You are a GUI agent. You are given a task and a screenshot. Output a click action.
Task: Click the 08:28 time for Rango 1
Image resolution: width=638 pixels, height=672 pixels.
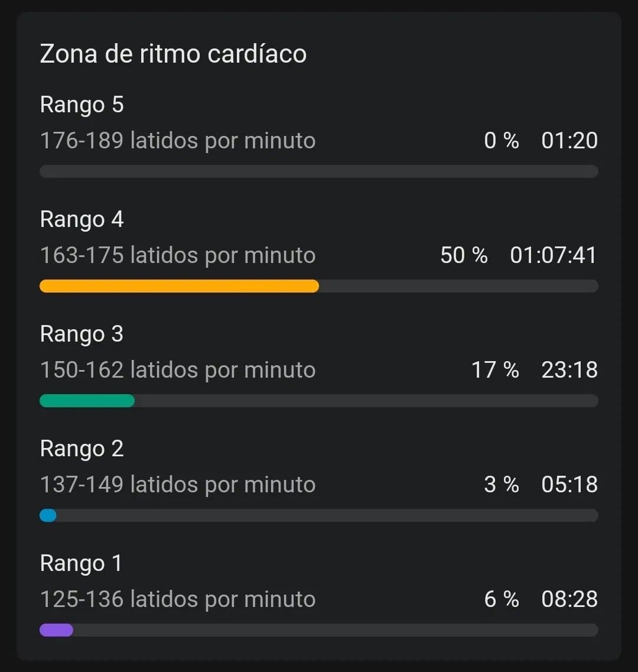point(569,599)
